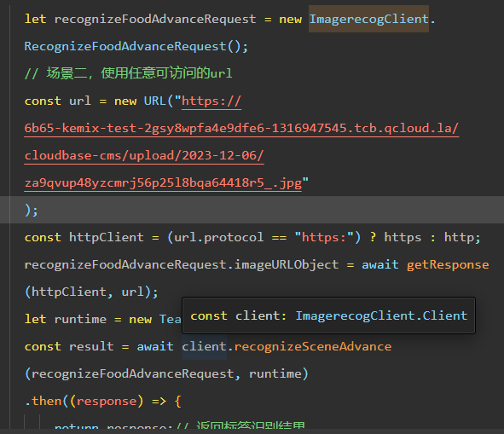Click the "https:" string literal

324,238
